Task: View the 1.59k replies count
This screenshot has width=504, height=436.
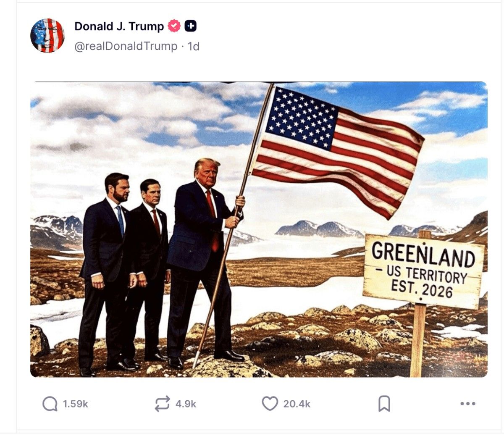Action: point(76,404)
